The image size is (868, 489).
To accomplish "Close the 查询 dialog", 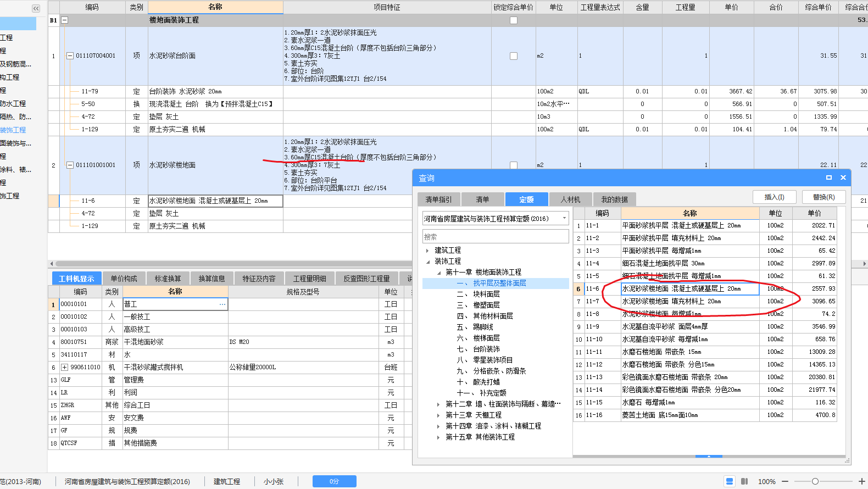I will point(843,177).
